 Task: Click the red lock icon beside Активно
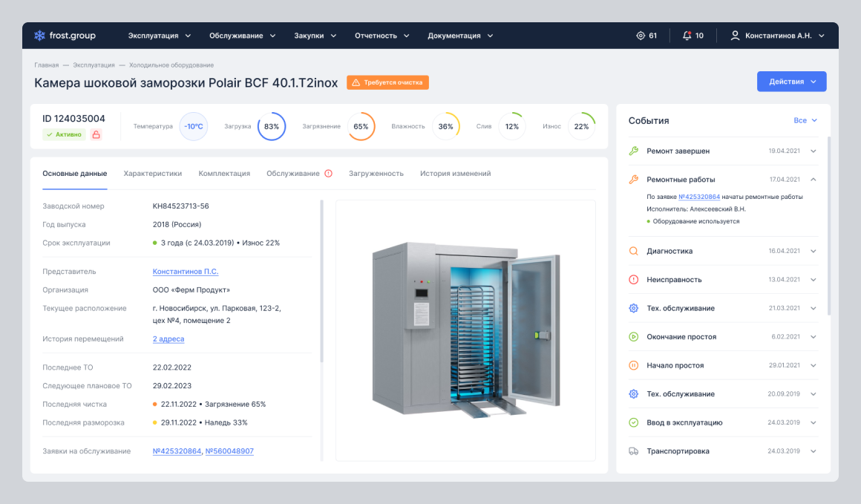(x=96, y=134)
